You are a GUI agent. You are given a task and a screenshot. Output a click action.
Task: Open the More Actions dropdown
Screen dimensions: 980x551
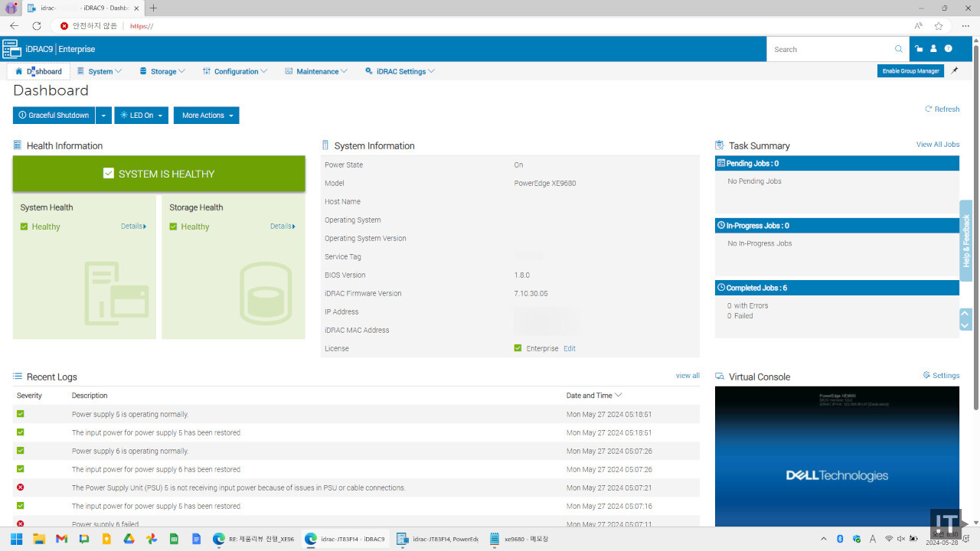207,116
